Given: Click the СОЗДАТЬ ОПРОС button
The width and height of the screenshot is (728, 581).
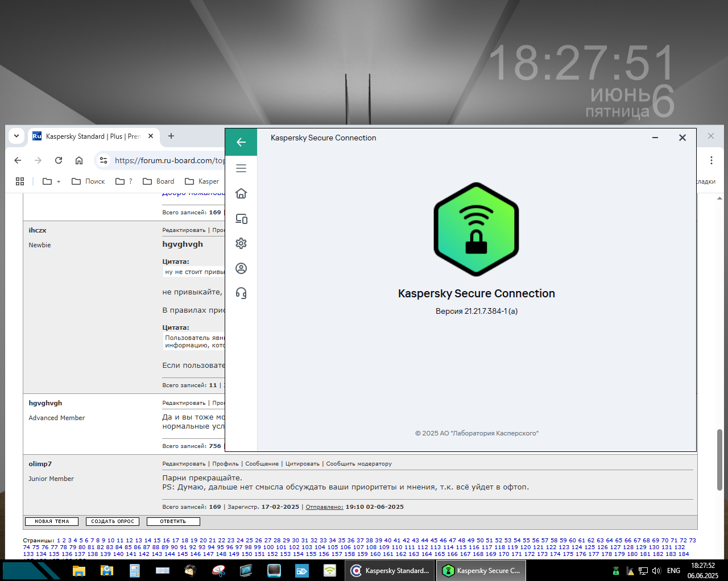Looking at the screenshot, I should (113, 521).
